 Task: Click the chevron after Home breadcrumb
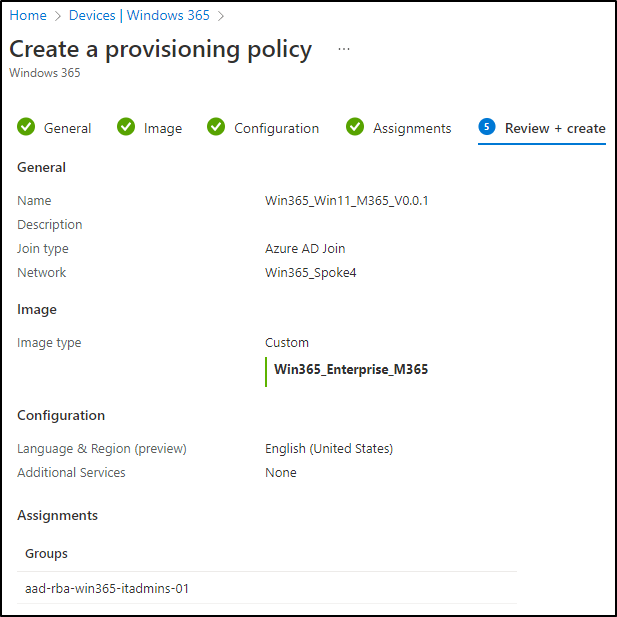58,16
